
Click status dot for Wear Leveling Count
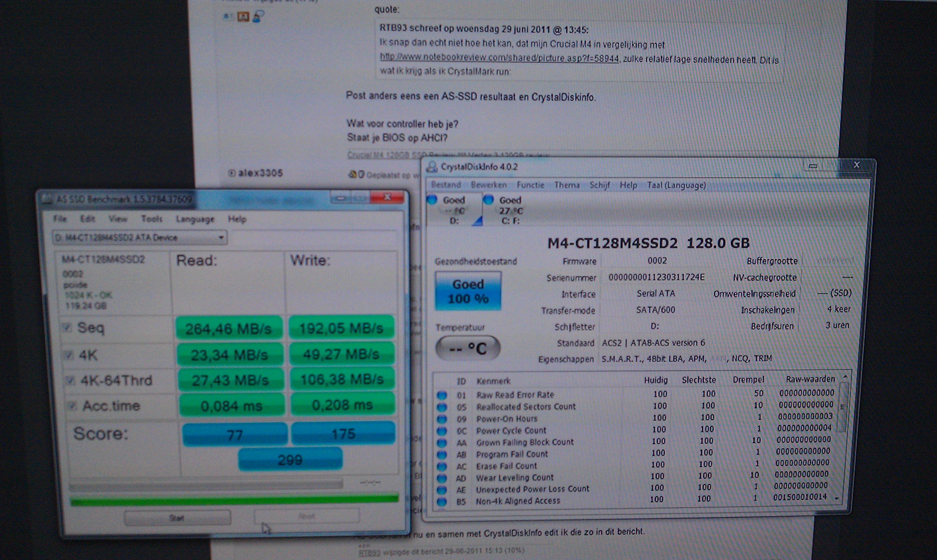442,478
